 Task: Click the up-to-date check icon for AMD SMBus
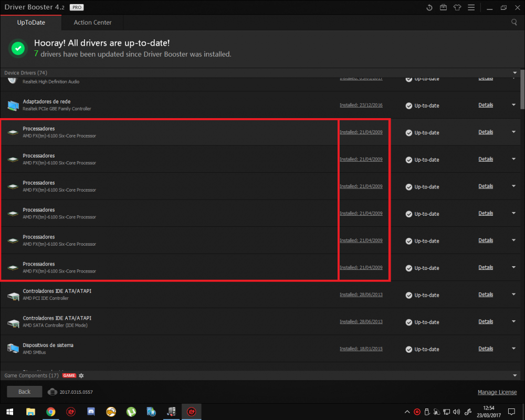tap(409, 349)
